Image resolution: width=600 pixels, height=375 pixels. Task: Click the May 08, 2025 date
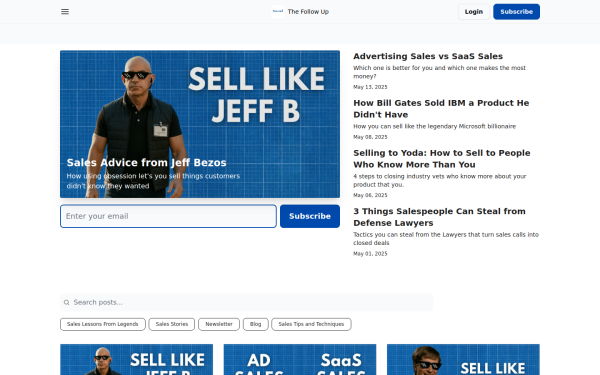(370, 137)
